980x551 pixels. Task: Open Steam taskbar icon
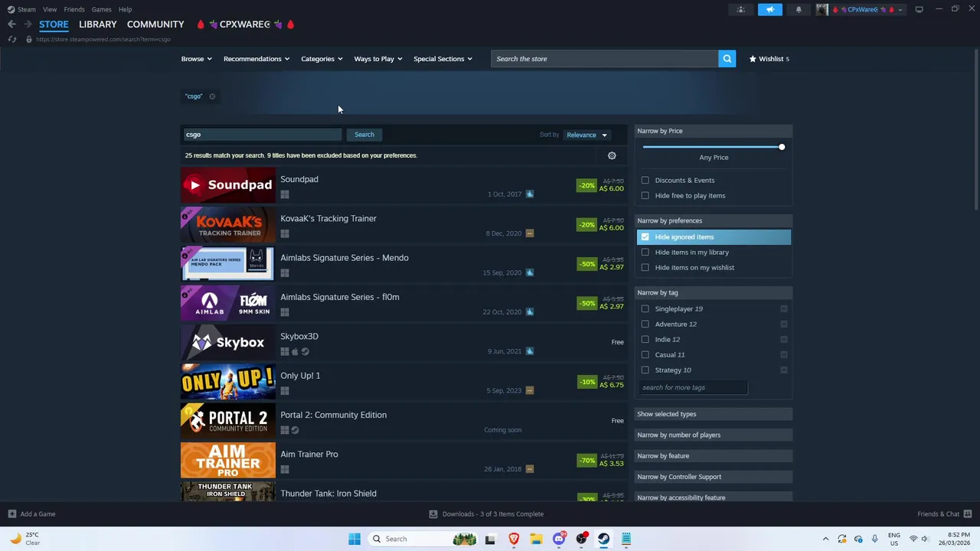pyautogui.click(x=604, y=539)
